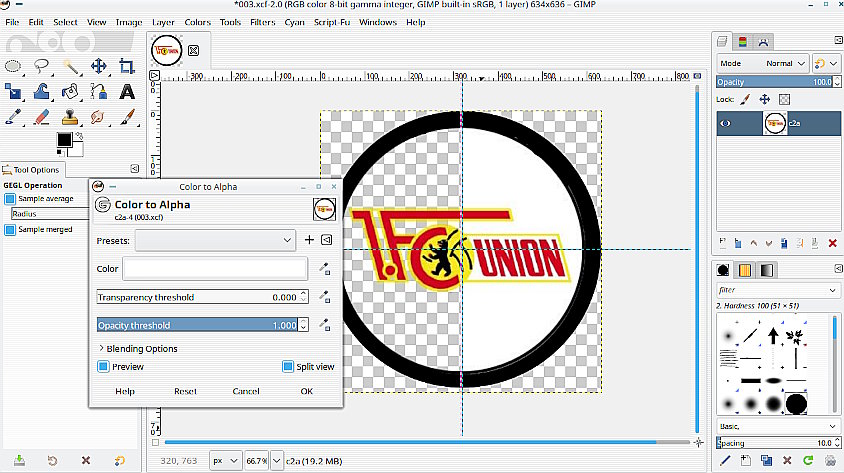
Task: Raise the layer one step up
Action: tap(754, 243)
